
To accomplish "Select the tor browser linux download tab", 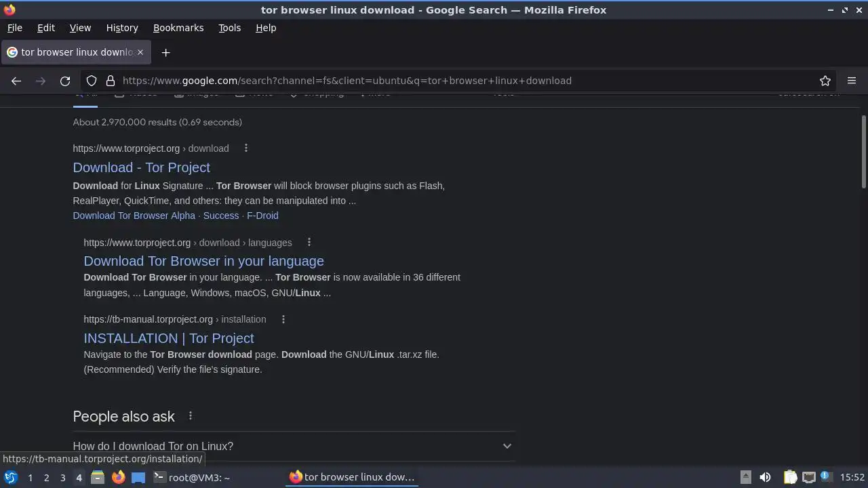I will (x=76, y=52).
